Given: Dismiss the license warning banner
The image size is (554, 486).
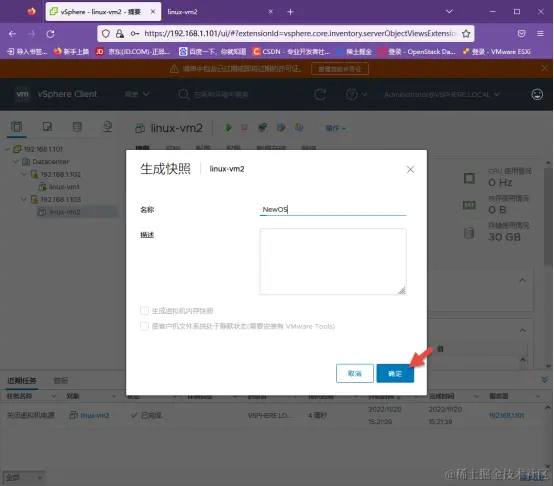Looking at the screenshot, I should 544,68.
